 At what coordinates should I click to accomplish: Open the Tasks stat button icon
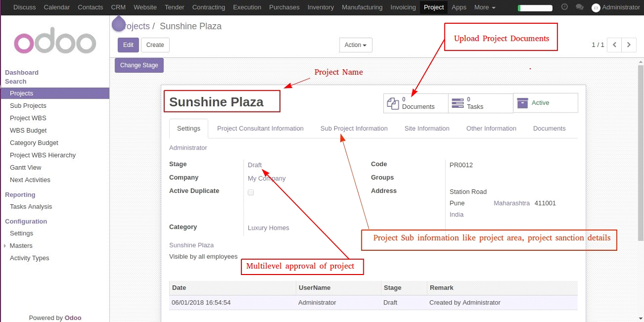[x=457, y=103]
